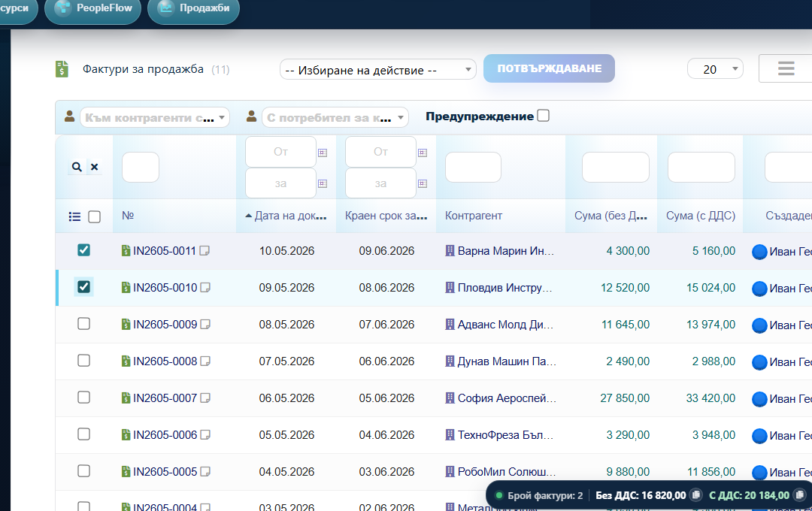812x511 pixels.
Task: Open contractor Адванс Молд Ди...
Action: (505, 325)
